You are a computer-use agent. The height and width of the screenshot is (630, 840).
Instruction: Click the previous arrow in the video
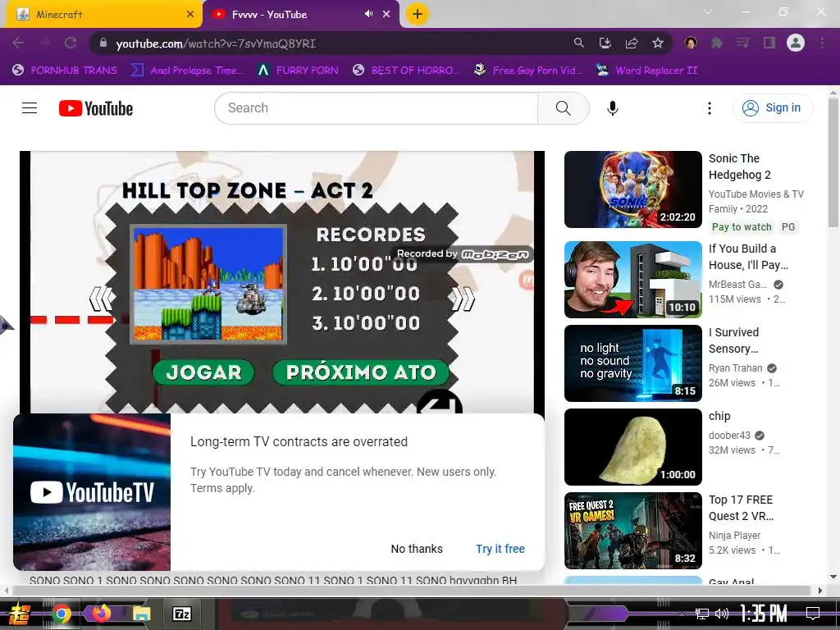click(x=102, y=299)
